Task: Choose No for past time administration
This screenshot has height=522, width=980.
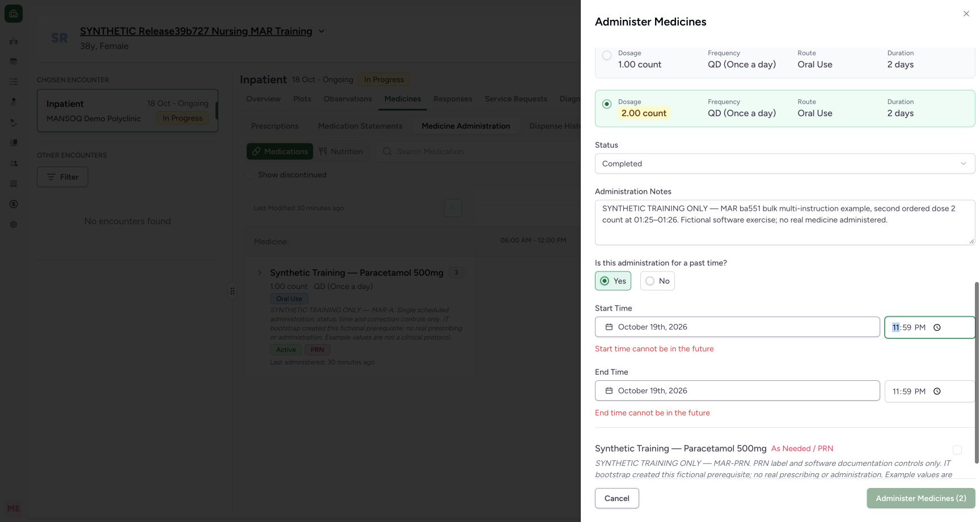Action: pos(657,281)
